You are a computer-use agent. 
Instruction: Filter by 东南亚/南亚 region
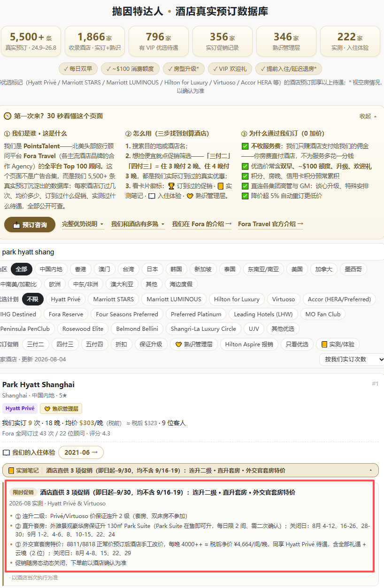263,269
